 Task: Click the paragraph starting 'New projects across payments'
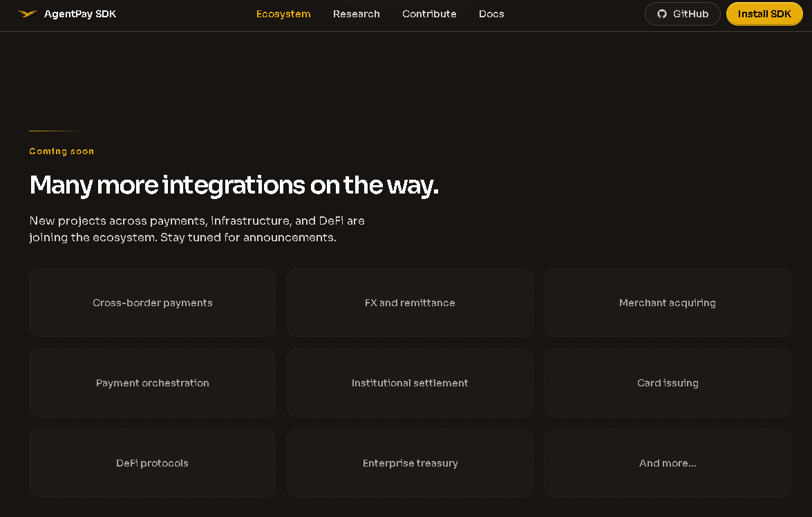point(197,229)
